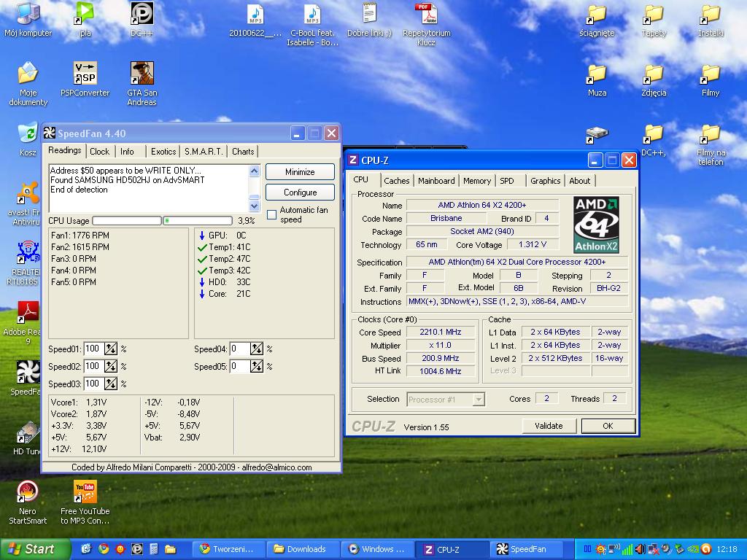The image size is (747, 560).
Task: Open the Repetytorium Klucz PDF file
Action: click(426, 14)
